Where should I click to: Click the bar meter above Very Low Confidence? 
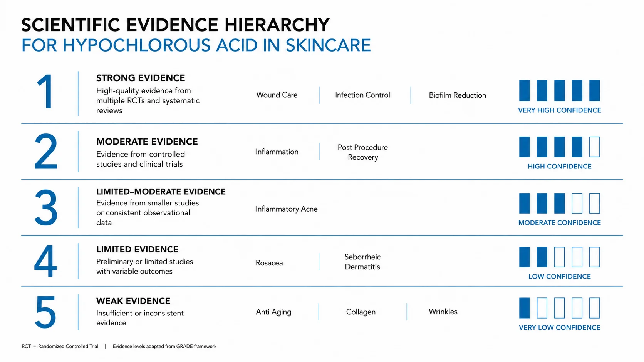[560, 308]
